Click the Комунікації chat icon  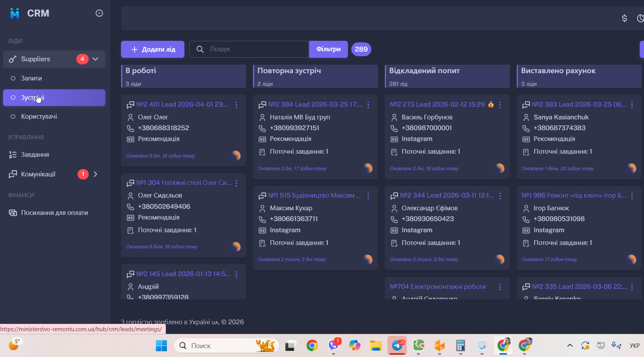coord(13,174)
